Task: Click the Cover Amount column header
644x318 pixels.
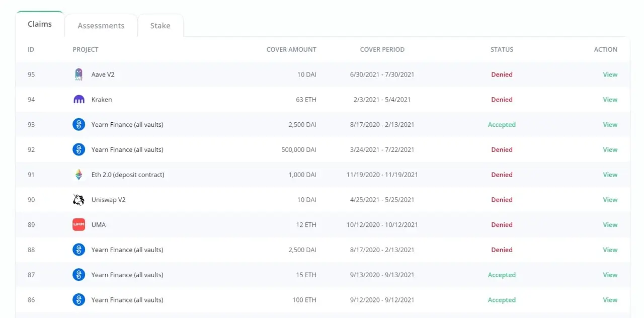Action: point(291,49)
